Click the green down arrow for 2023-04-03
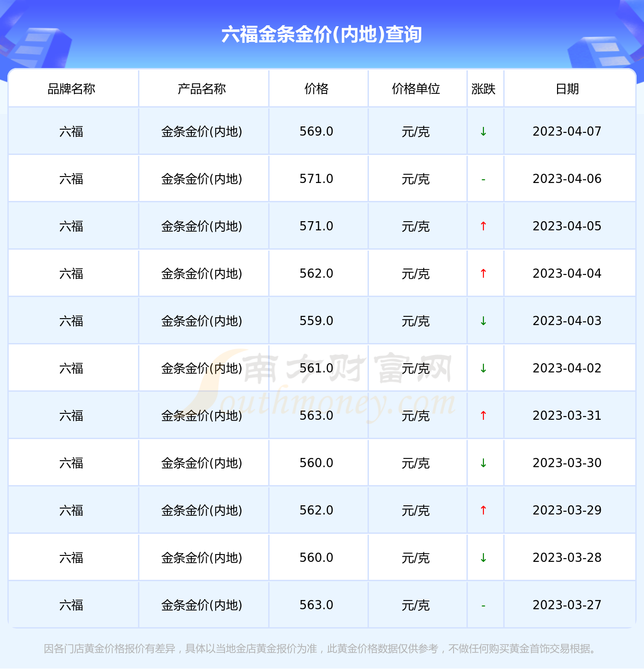 (x=483, y=321)
